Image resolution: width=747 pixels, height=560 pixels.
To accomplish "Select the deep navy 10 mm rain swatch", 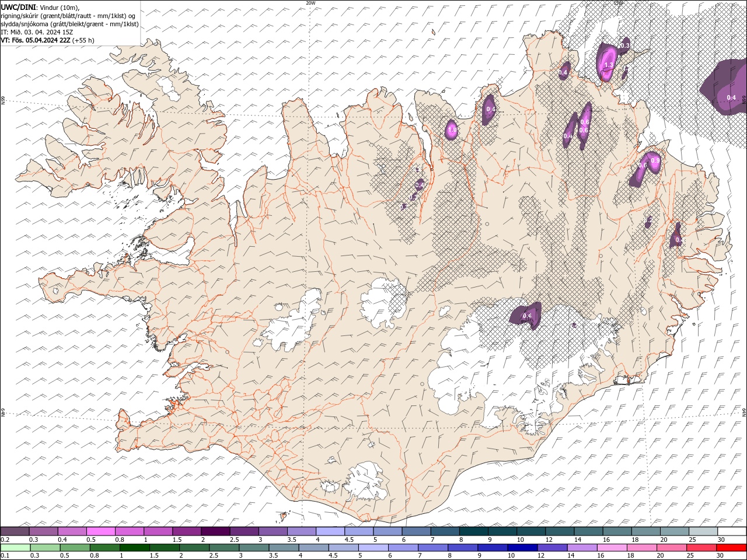I will click(x=523, y=548).
